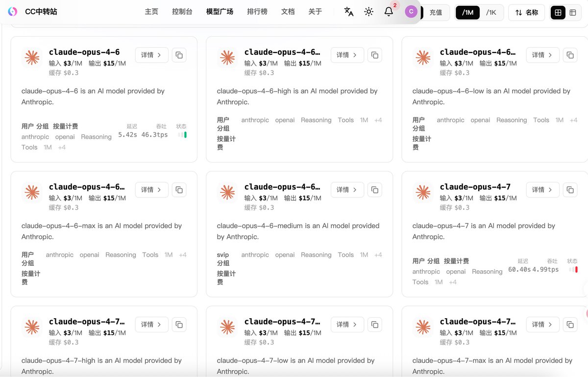Click the svip group label on medium card

click(x=223, y=255)
